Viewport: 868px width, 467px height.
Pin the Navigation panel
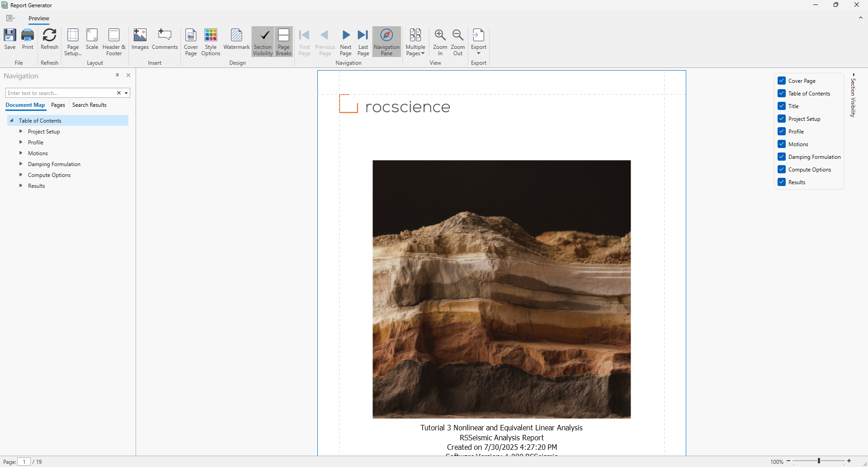point(117,76)
